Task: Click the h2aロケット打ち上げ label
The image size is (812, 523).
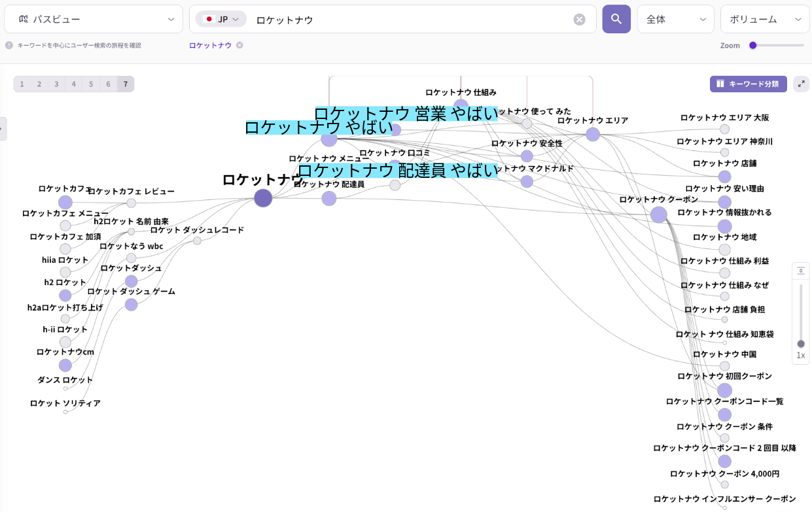Action: [65, 307]
